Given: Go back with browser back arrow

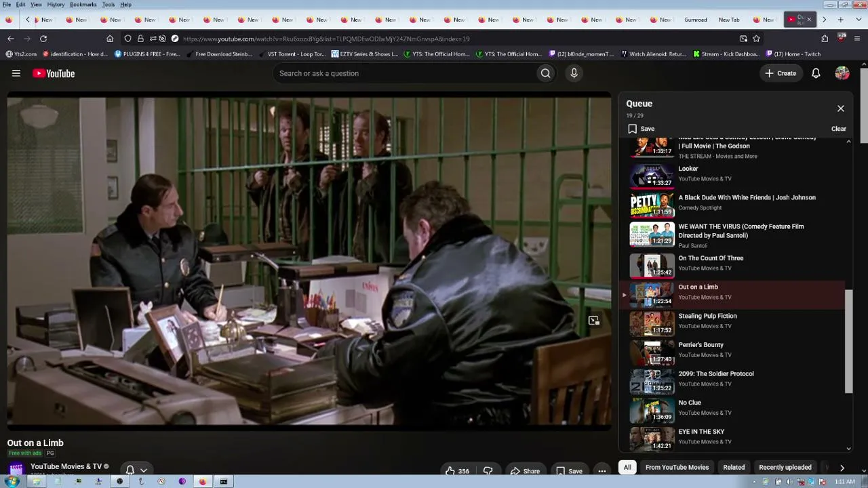Looking at the screenshot, I should (10, 39).
